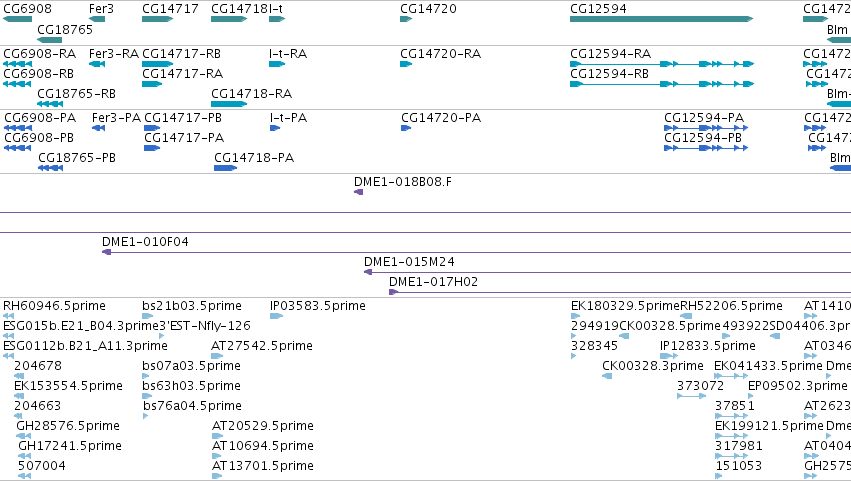Select EST AT27542.5prime

[262, 346]
